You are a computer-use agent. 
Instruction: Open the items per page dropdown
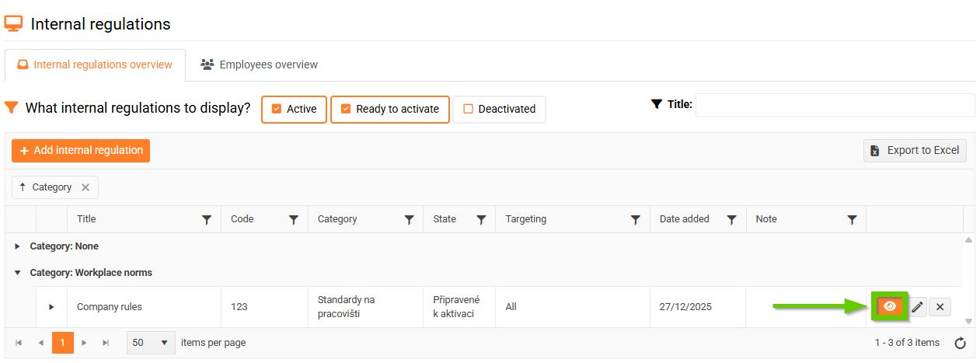pos(163,343)
